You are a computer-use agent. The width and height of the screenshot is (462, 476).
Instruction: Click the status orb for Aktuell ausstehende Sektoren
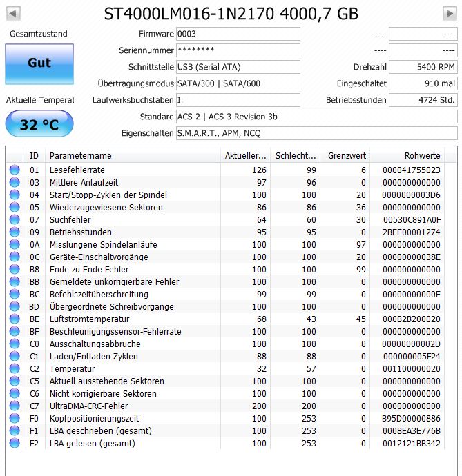click(15, 381)
